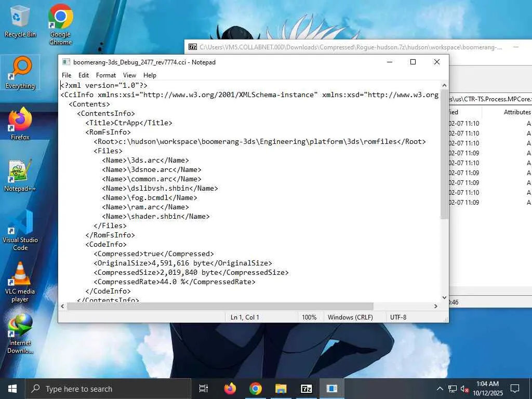Click the horizontal scrollbar thumb in Notepad

click(220, 307)
